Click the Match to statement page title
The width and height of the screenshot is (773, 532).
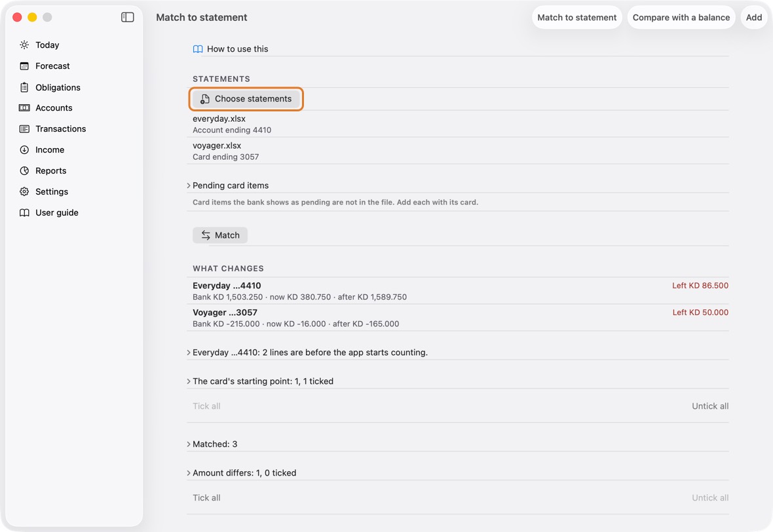(x=202, y=17)
